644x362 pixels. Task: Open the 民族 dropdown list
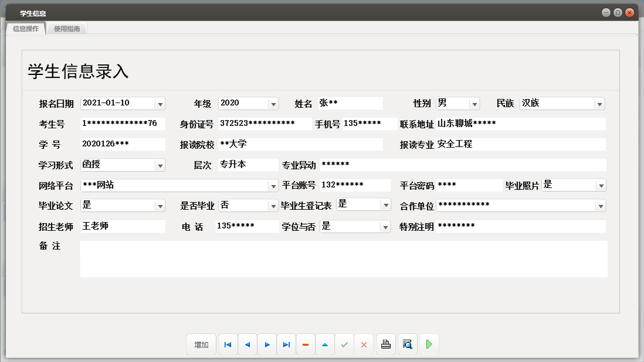(599, 104)
